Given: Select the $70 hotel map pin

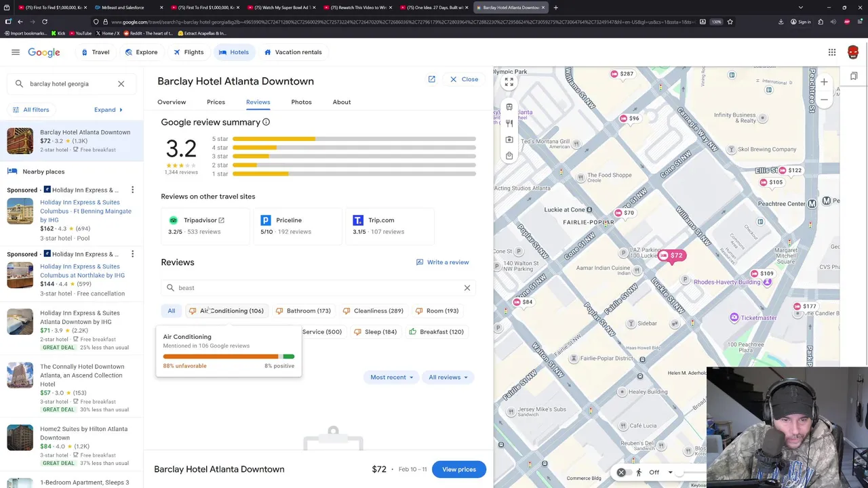Looking at the screenshot, I should pyautogui.click(x=624, y=213).
